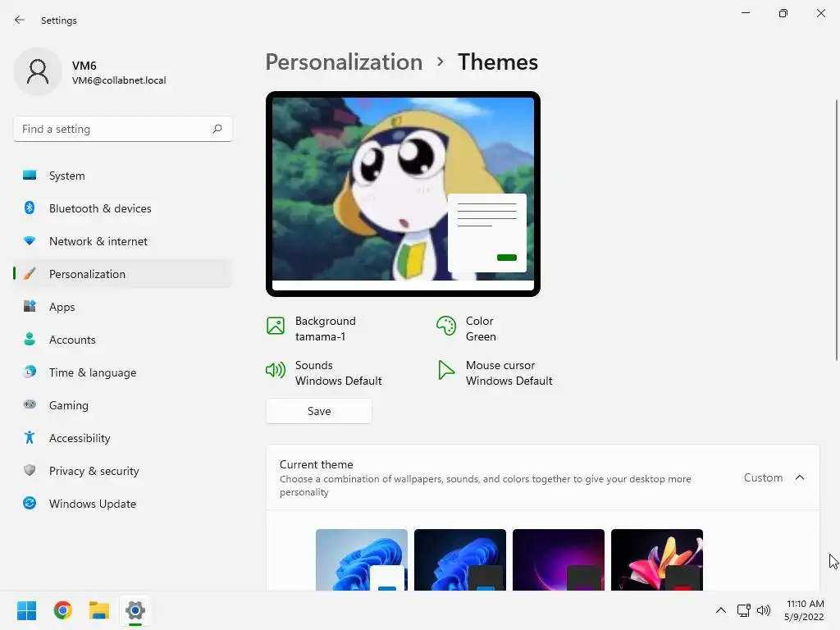
Task: Click the Sounds speaker icon
Action: [x=276, y=370]
